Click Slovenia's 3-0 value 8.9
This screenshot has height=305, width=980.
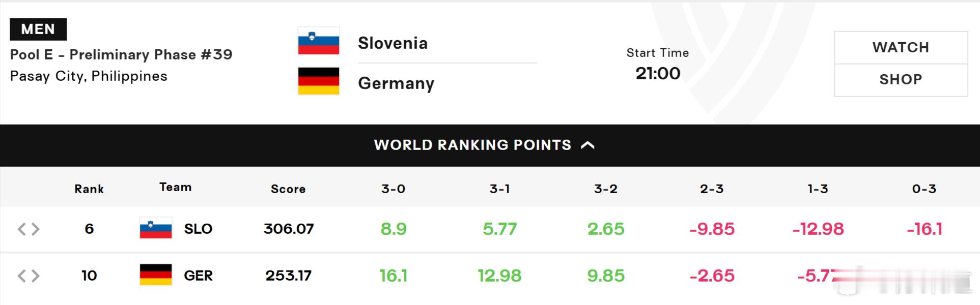394,229
